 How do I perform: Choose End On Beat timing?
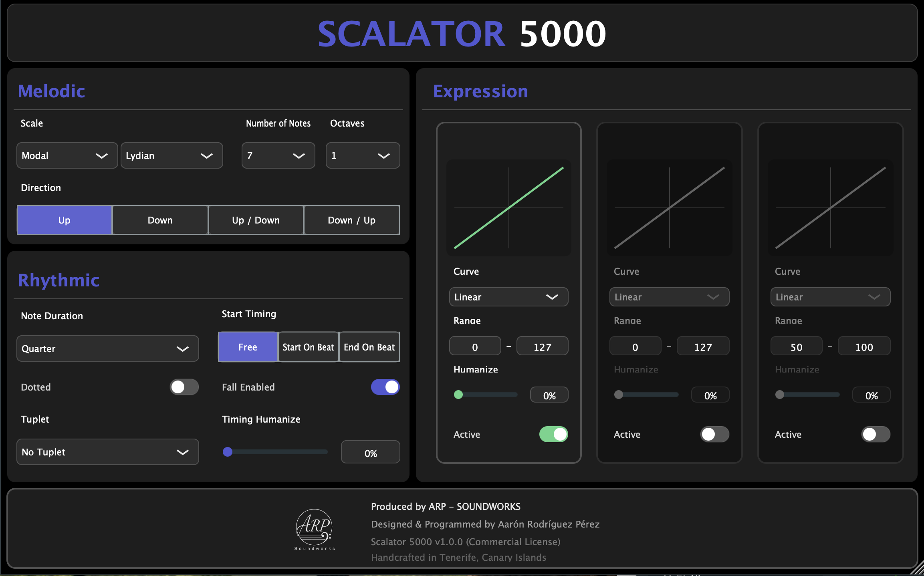point(369,347)
